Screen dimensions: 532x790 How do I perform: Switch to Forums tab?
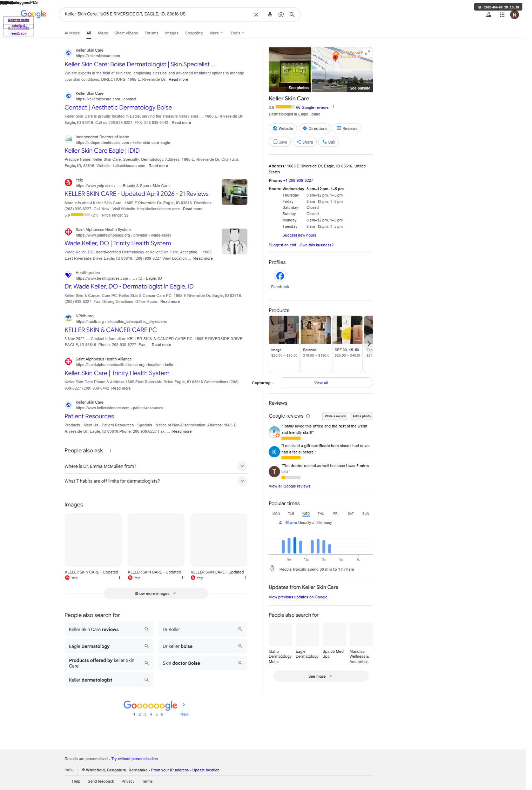[x=151, y=33]
